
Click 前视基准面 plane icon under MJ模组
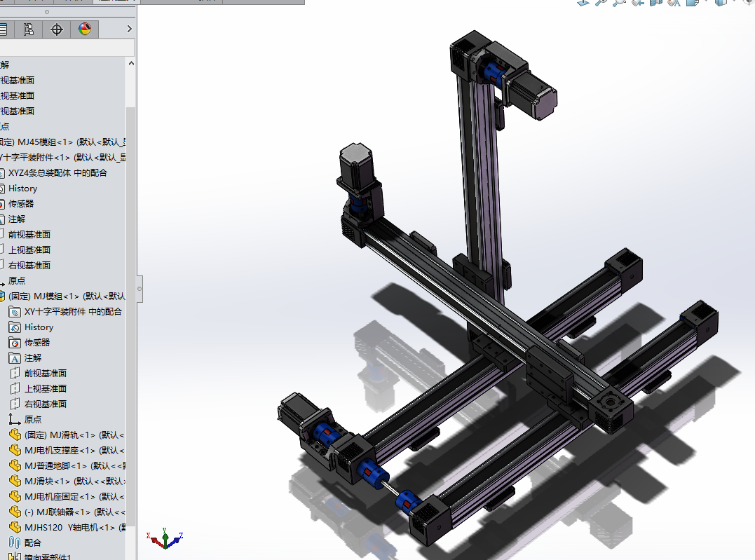(x=15, y=373)
